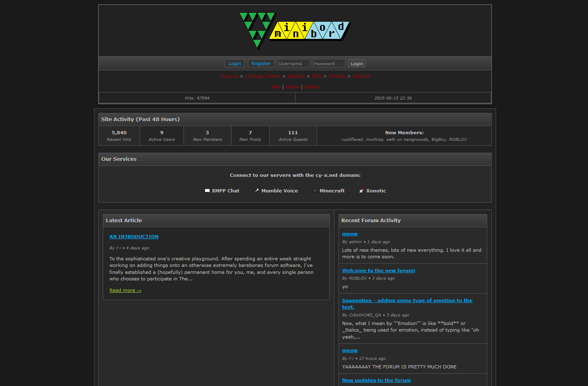Image resolution: width=588 pixels, height=386 pixels.
Task: Click the By admin 1 days ago byline
Action: tap(366, 242)
